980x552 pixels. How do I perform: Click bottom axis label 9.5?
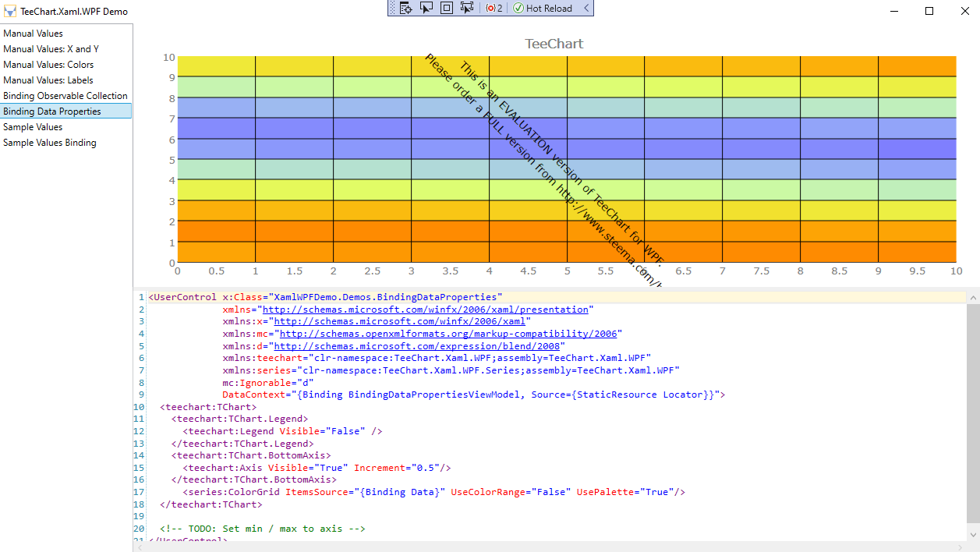pos(917,271)
